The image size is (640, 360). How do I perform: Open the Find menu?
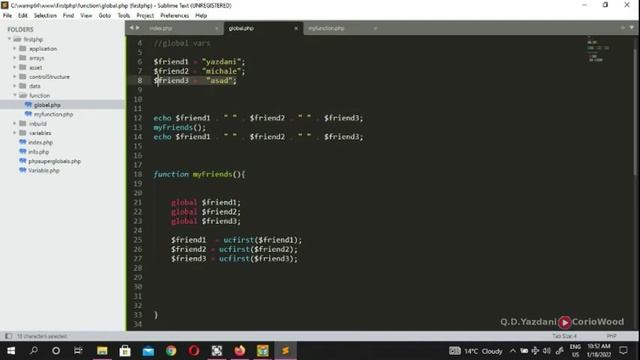[x=68, y=16]
